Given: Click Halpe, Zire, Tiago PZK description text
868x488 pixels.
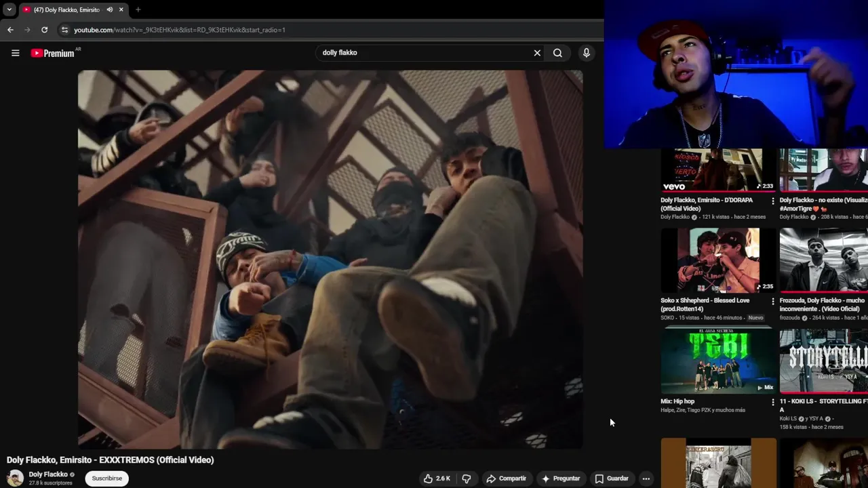Looking at the screenshot, I should click(703, 410).
